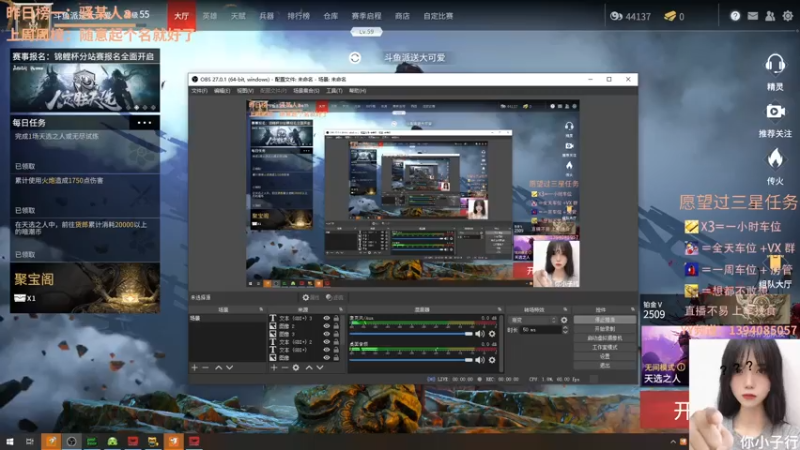Click the 推荐关注 camera icon
This screenshot has width=800, height=450.
point(775,111)
